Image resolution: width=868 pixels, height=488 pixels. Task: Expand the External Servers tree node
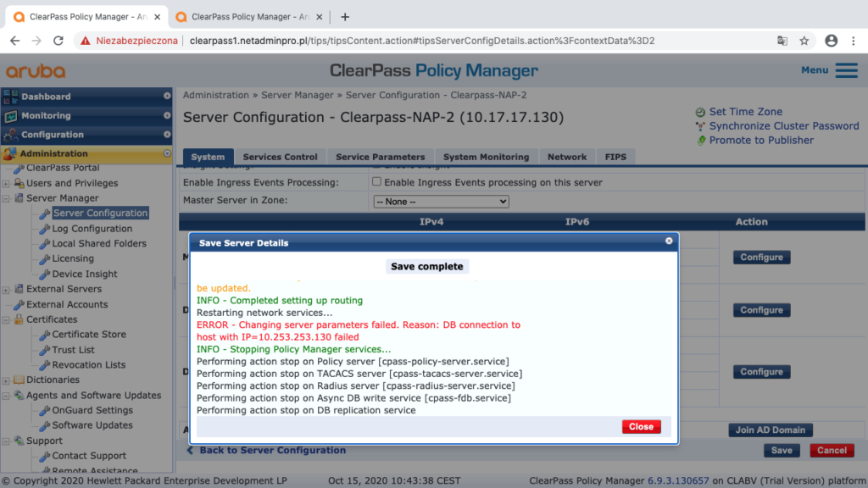6,290
